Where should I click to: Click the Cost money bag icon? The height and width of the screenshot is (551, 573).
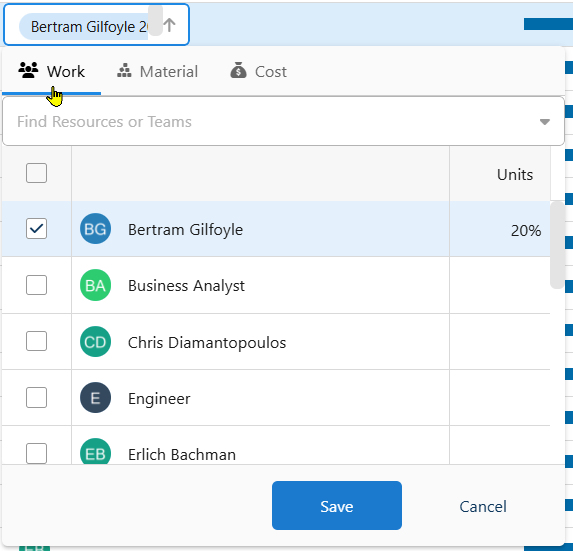pos(238,70)
